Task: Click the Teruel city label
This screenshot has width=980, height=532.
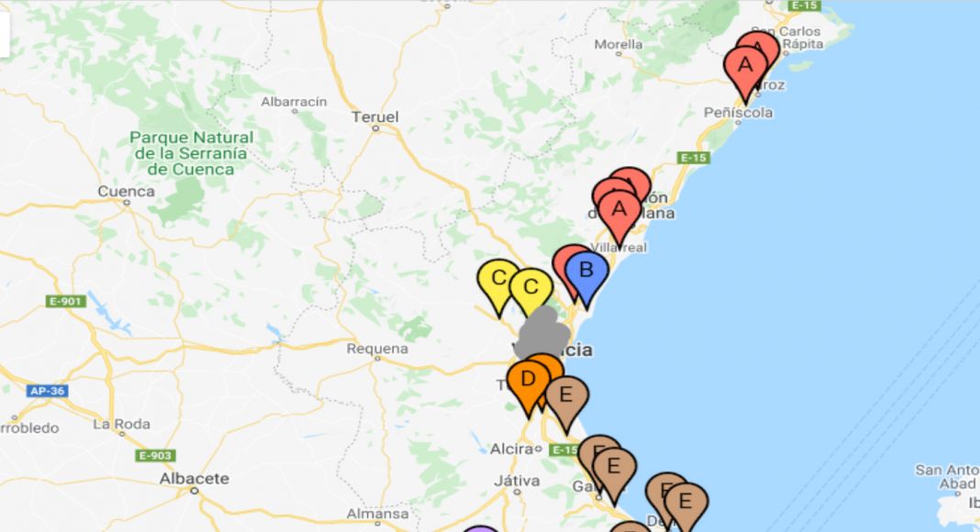Action: tap(375, 116)
